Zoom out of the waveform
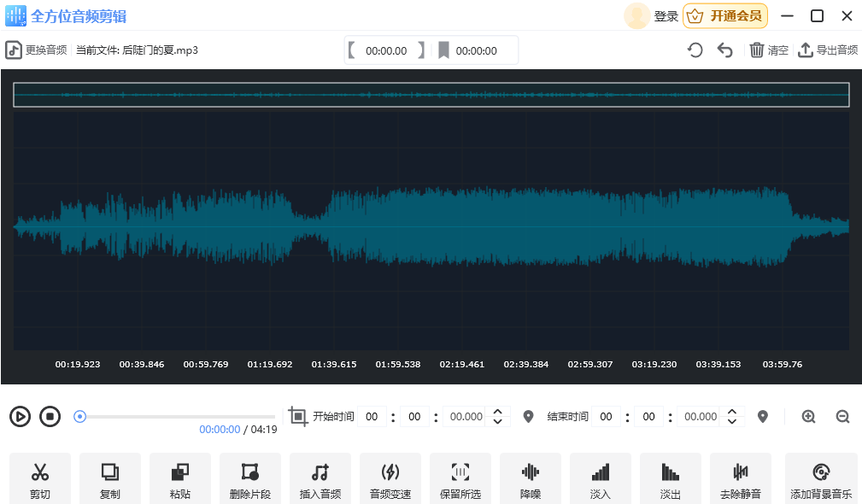Screen dimensions: 862x504 842,417
